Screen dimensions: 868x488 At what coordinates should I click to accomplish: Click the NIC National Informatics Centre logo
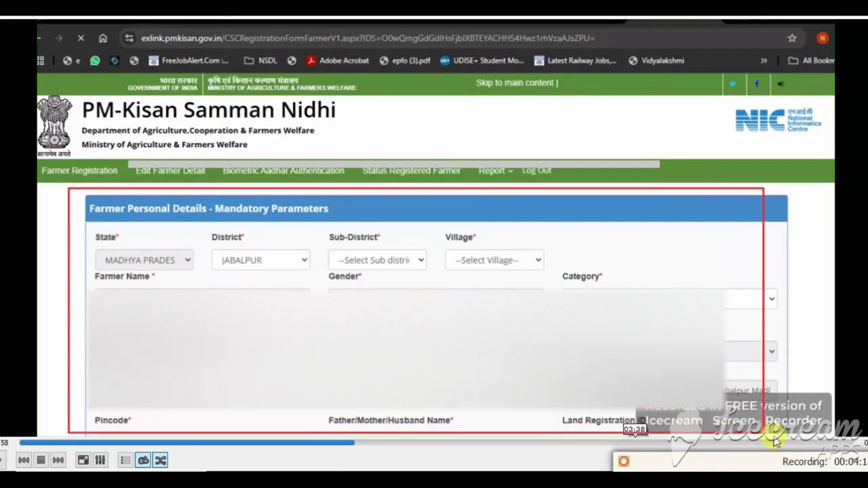click(x=778, y=121)
